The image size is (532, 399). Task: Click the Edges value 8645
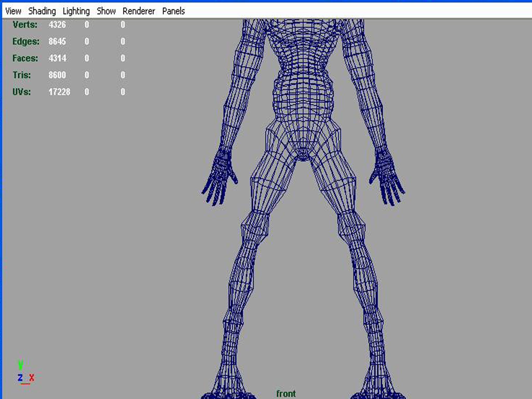click(57, 41)
